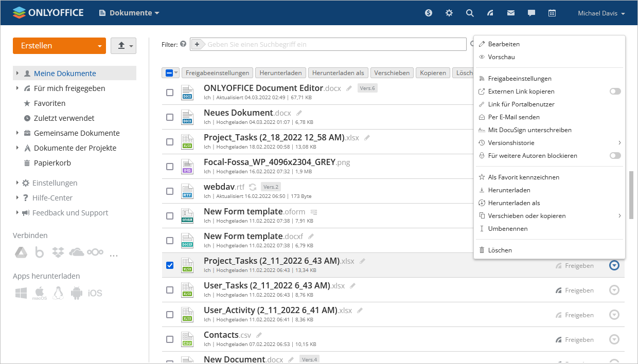638x364 pixels.
Task: Click Herunterladen als toolbar button
Action: coord(338,73)
